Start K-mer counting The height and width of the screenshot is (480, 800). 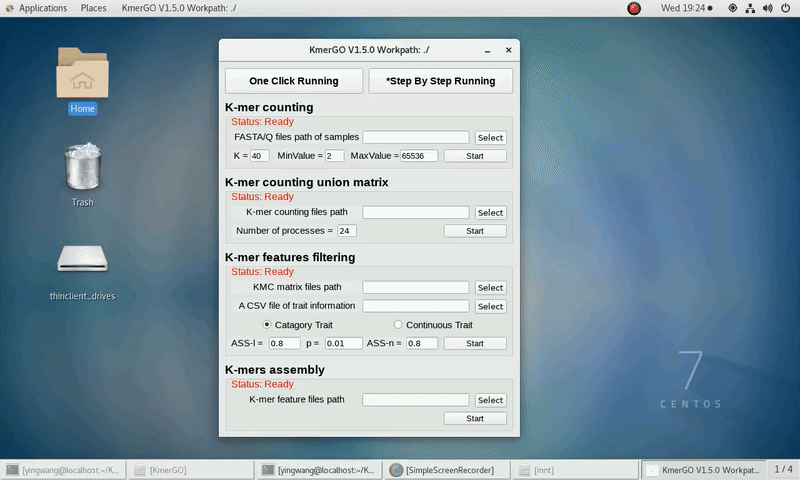[475, 156]
